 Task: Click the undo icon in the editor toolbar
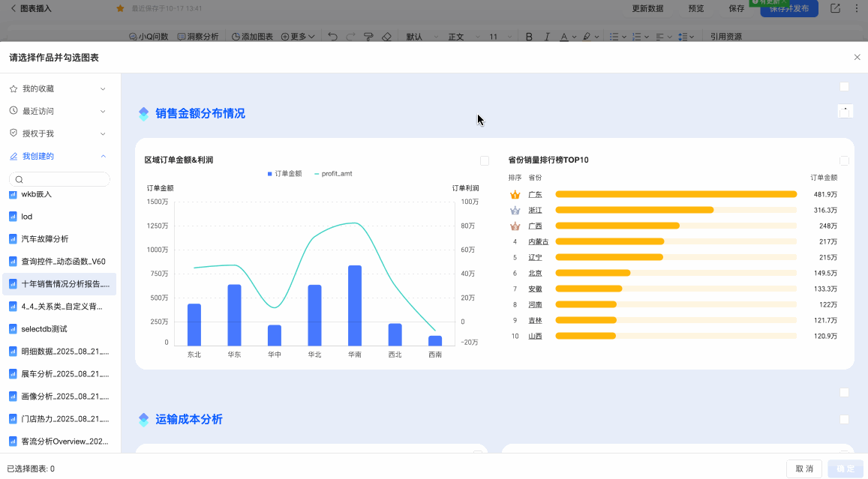coord(332,37)
